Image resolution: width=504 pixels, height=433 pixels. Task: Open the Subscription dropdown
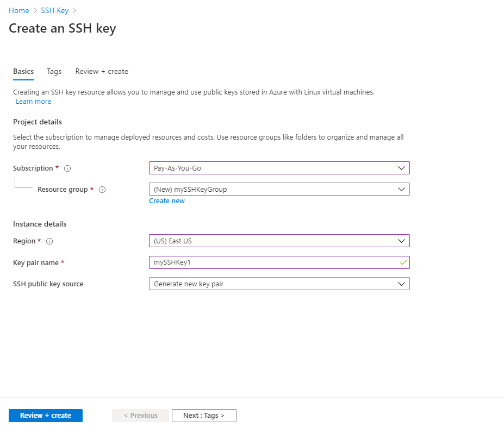279,168
